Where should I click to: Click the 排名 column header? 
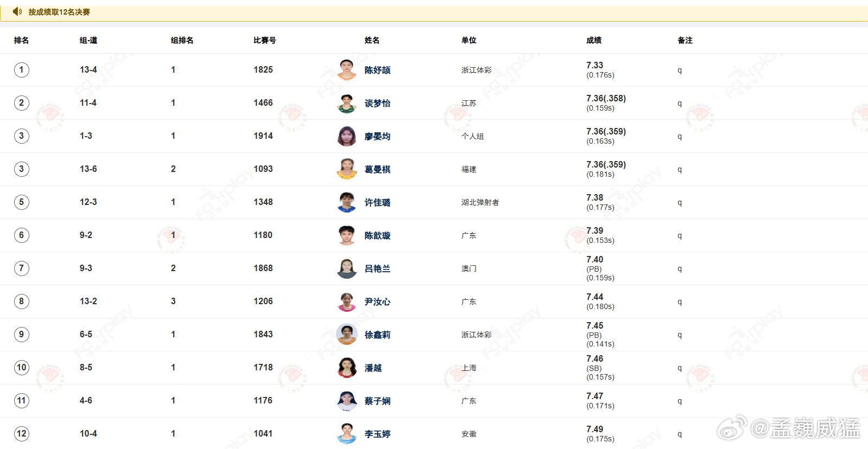21,40
